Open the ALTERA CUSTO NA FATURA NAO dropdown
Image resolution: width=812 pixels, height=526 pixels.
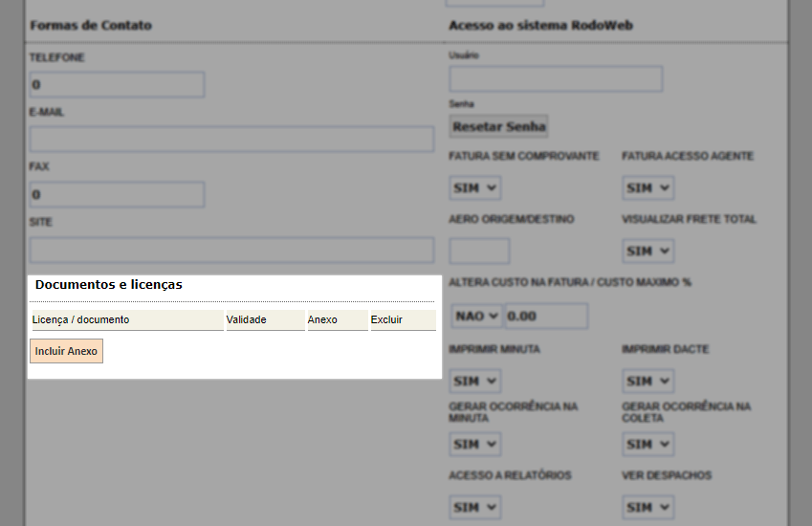[476, 316]
